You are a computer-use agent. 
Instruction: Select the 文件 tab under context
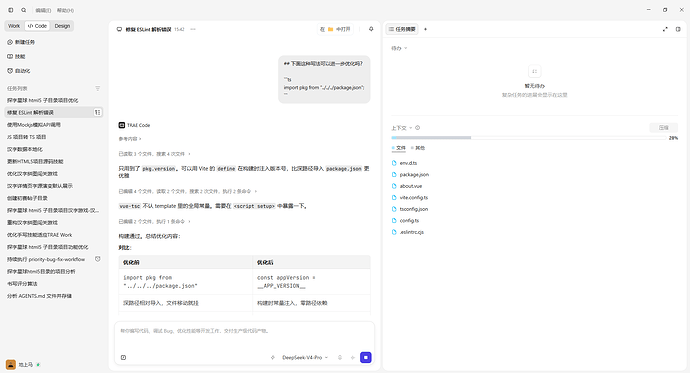click(399, 148)
